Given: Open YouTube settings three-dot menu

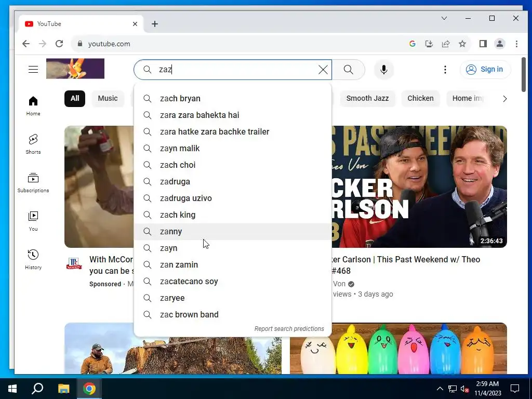Looking at the screenshot, I should click(x=445, y=70).
